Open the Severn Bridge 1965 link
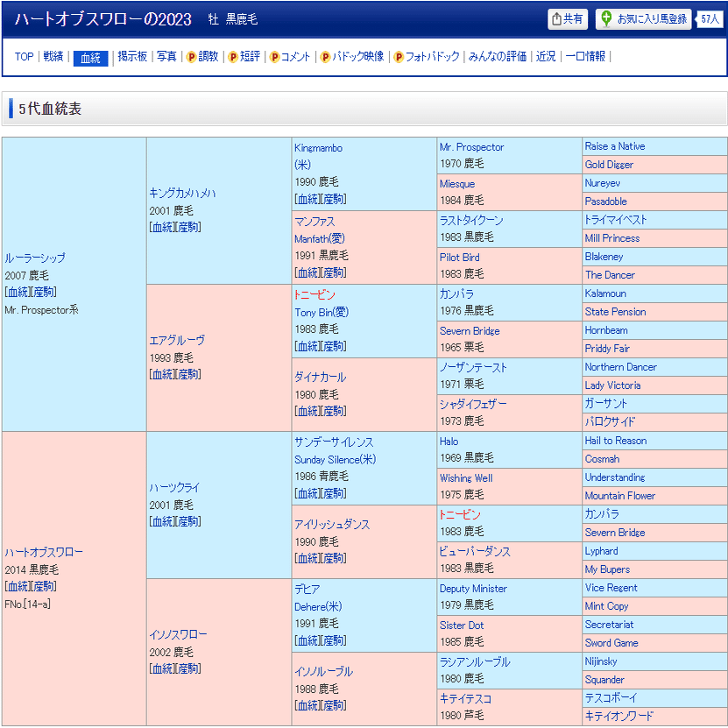 [x=470, y=331]
